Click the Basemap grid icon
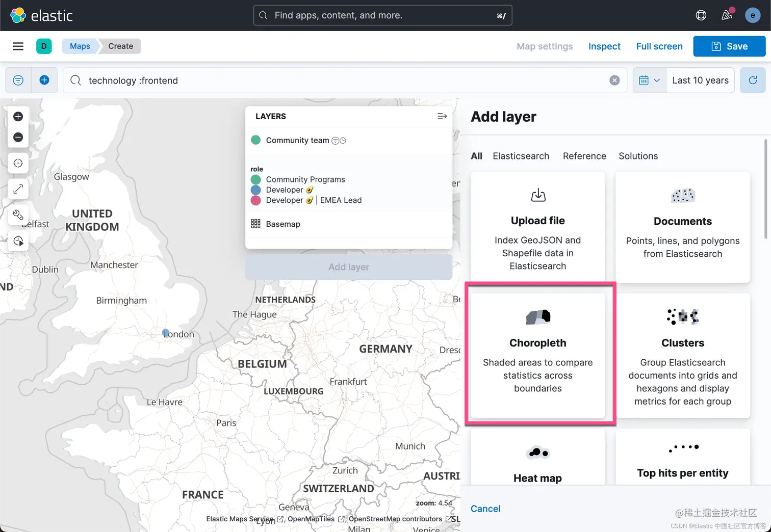This screenshot has height=532, width=771. [256, 224]
